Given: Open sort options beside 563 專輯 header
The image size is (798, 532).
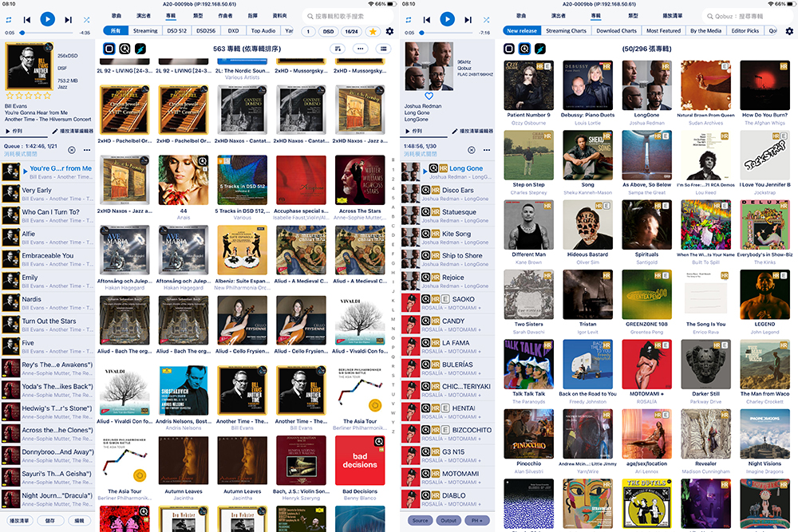Looking at the screenshot, I should pos(337,49).
